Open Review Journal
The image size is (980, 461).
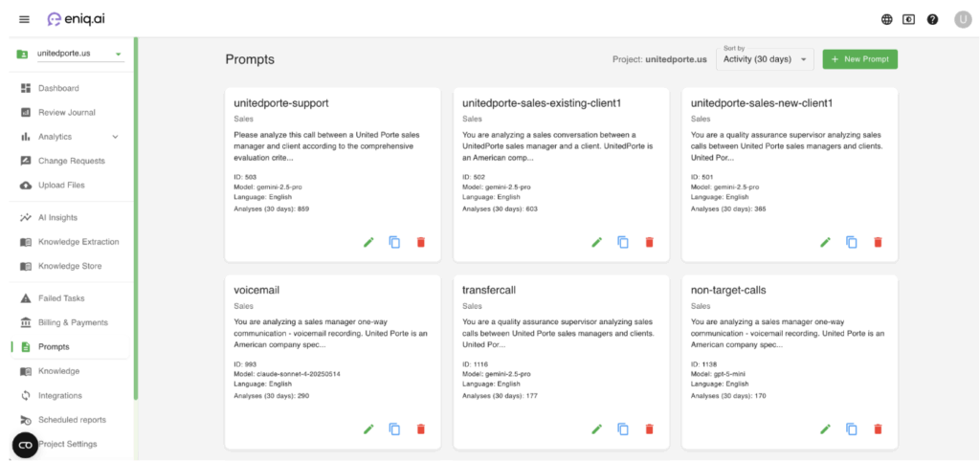[x=69, y=113]
